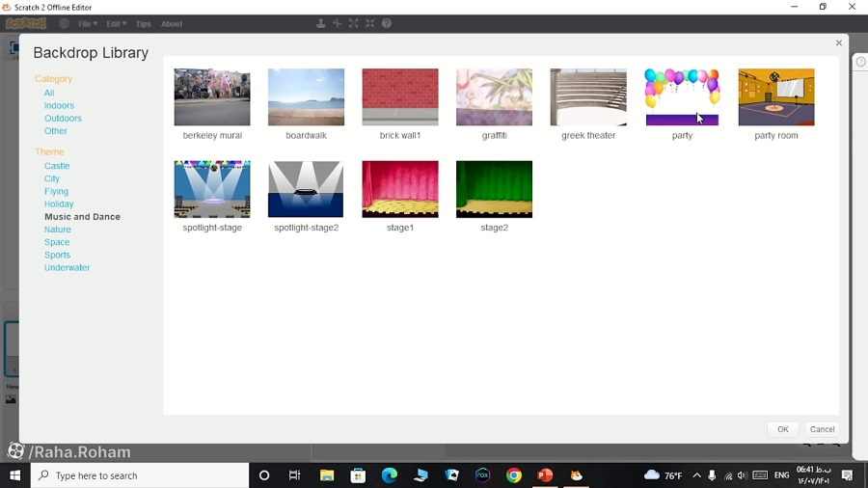Open the language globe selector
The width and height of the screenshot is (868, 488).
click(x=65, y=23)
